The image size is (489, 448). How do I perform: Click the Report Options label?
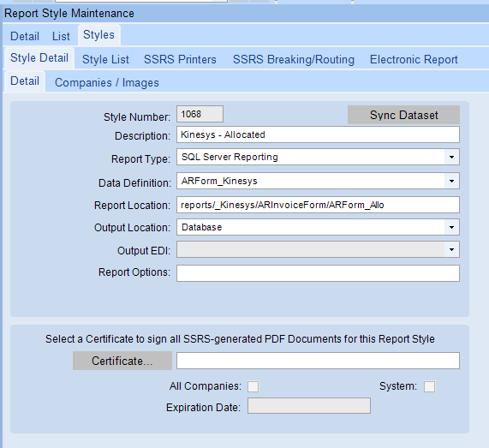coord(134,272)
